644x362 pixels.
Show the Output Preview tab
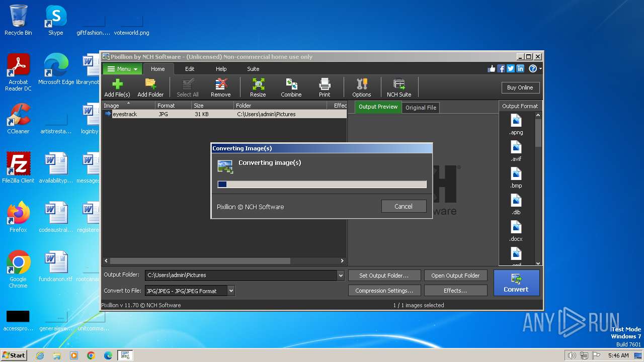[378, 107]
